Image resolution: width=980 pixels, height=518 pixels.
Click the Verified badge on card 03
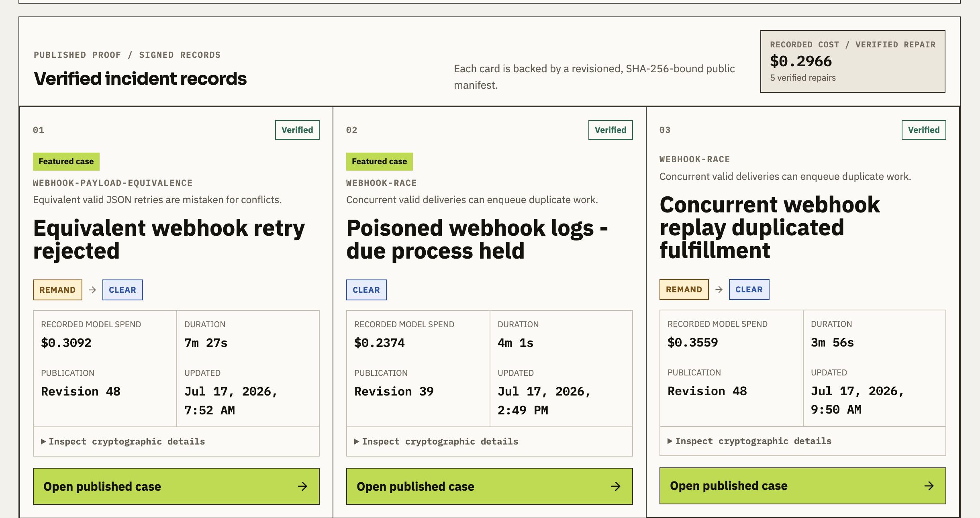pyautogui.click(x=924, y=130)
